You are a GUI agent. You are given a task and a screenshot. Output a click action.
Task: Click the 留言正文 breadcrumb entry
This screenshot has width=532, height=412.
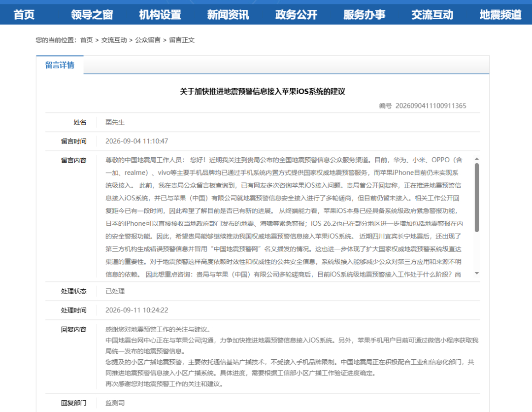pyautogui.click(x=182, y=40)
